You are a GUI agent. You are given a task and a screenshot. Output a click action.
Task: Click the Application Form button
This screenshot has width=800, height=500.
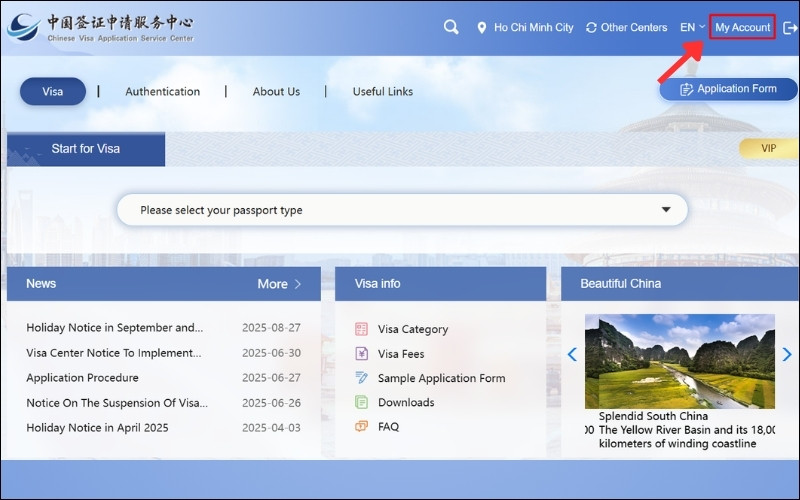[x=728, y=89]
